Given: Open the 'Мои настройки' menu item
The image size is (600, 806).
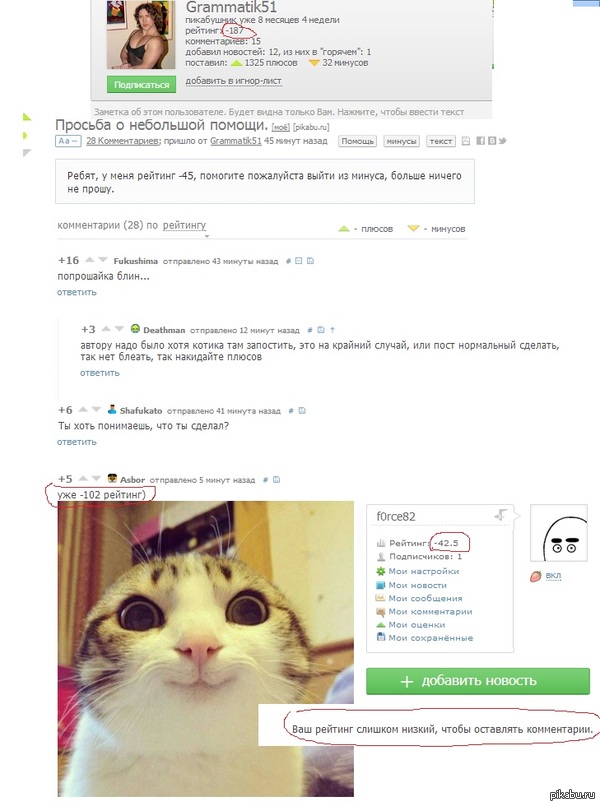Looking at the screenshot, I should coord(424,571).
